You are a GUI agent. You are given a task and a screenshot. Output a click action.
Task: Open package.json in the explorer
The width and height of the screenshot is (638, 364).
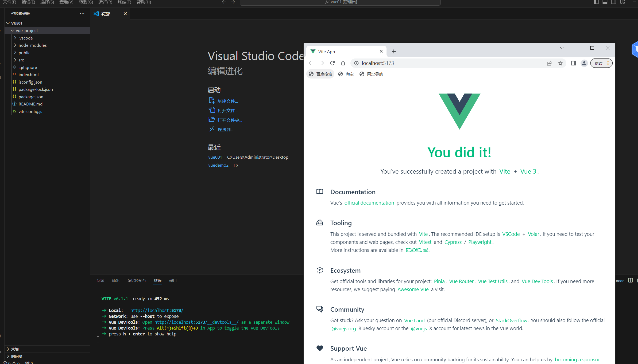pyautogui.click(x=31, y=97)
